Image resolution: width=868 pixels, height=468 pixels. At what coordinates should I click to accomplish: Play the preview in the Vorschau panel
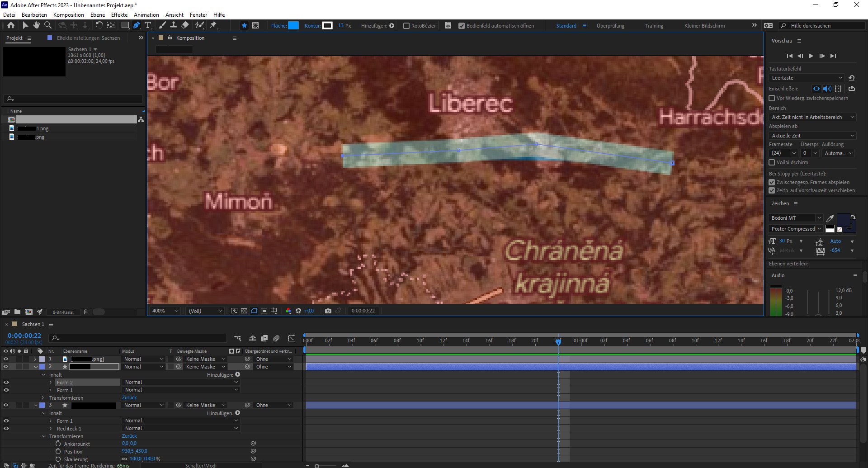point(811,56)
